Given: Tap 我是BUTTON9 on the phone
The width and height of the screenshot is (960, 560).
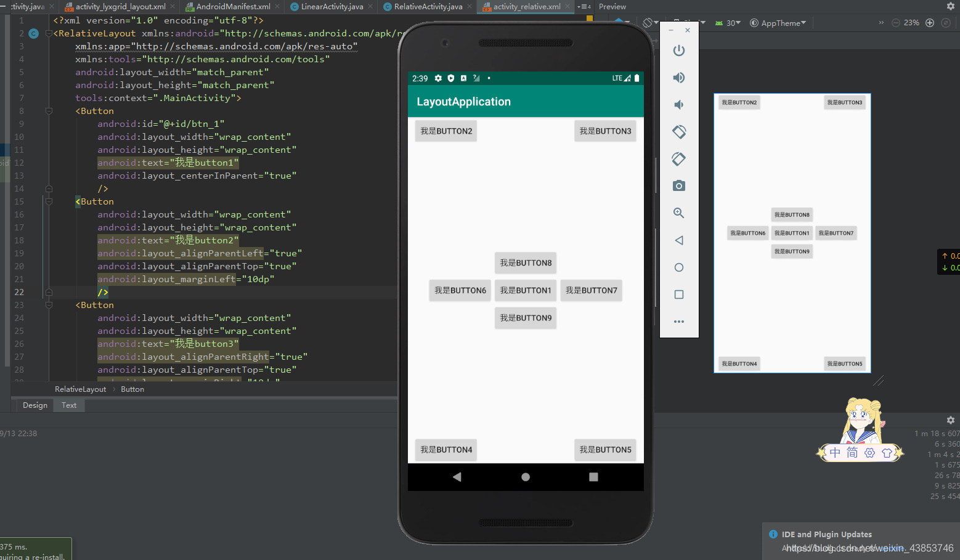Looking at the screenshot, I should point(526,319).
